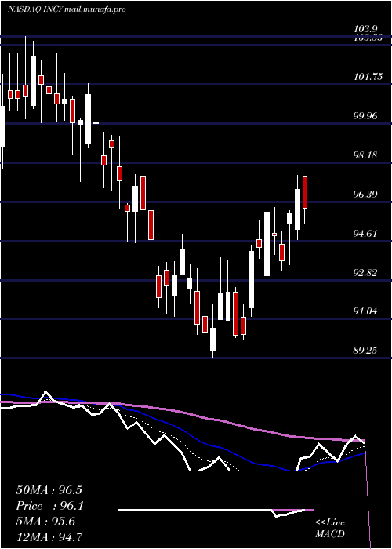Image resolution: width=392 pixels, height=549 pixels.
Task: Click the 101.75 price level label
Action: (x=368, y=78)
